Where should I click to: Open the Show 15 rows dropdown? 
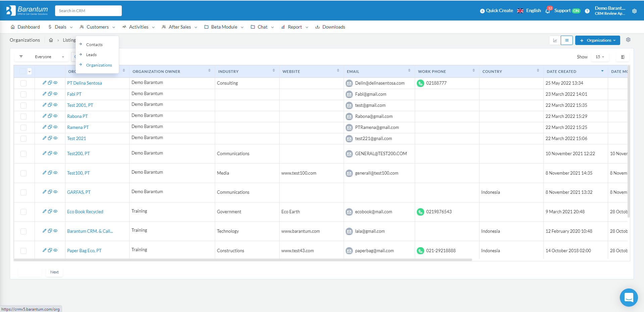600,57
